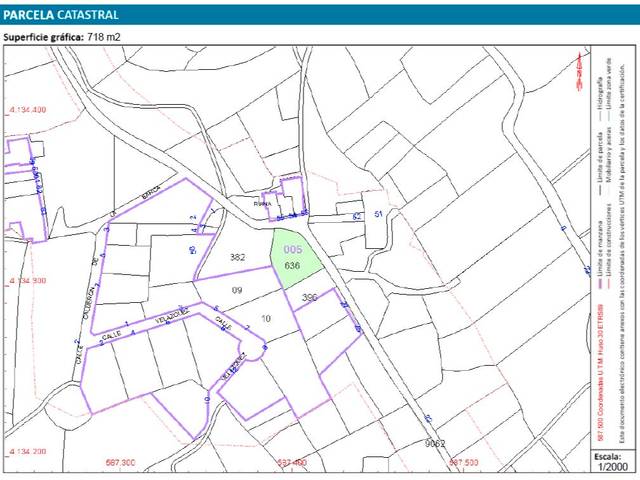Image resolution: width=640 pixels, height=480 pixels.
Task: Click the 4.134.200 coordinate label
Action: [27, 452]
